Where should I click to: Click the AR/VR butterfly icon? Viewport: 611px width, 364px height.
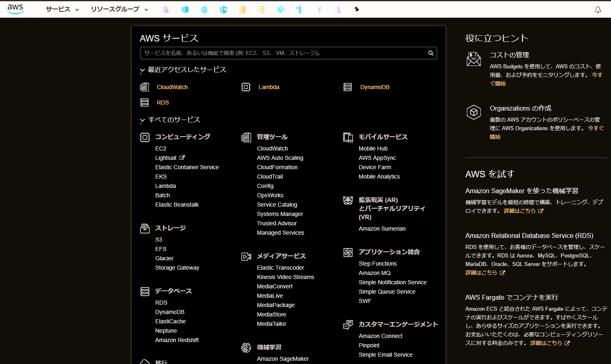tap(348, 201)
